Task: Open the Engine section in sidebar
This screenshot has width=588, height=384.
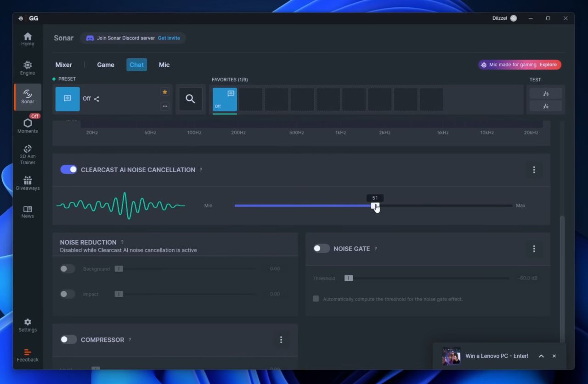Action: [x=28, y=68]
